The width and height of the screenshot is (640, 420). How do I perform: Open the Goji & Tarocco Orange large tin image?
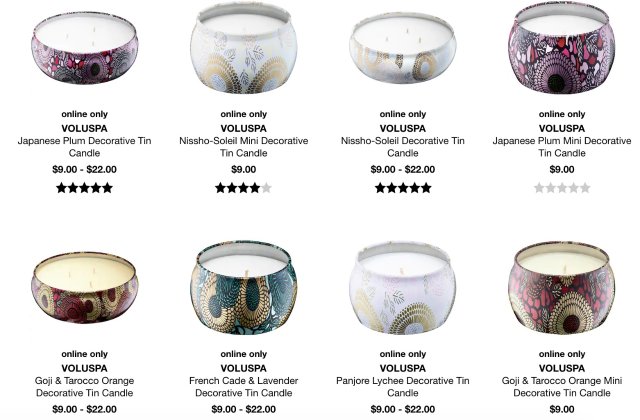[x=84, y=287]
